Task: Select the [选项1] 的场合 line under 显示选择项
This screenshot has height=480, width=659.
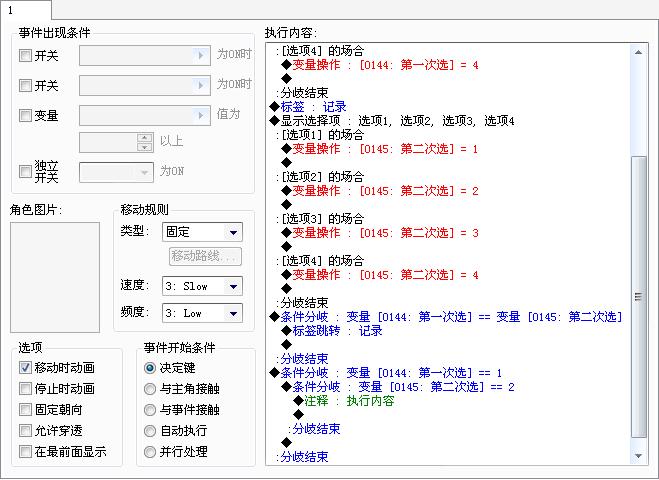Action: pos(320,135)
